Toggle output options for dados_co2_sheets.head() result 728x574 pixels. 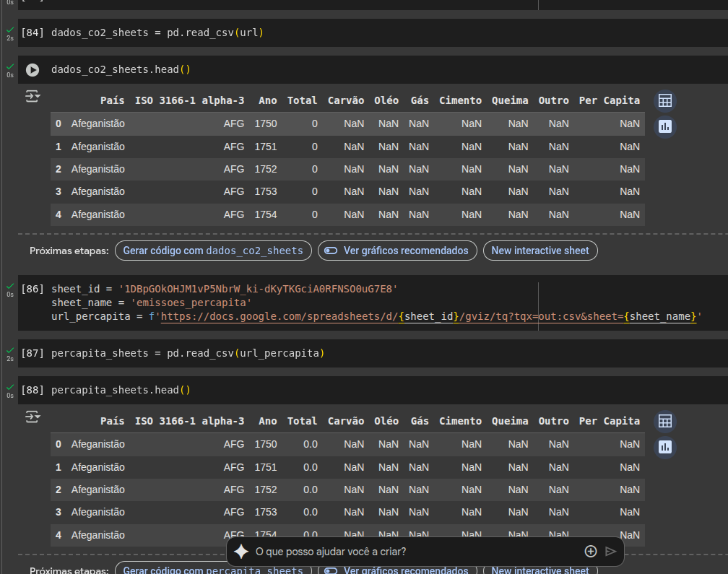click(x=32, y=96)
